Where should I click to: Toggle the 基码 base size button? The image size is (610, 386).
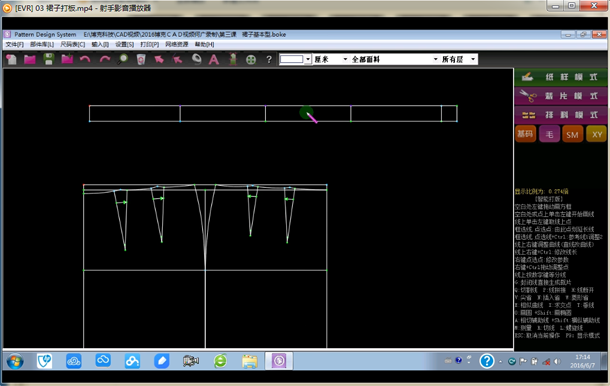[525, 134]
